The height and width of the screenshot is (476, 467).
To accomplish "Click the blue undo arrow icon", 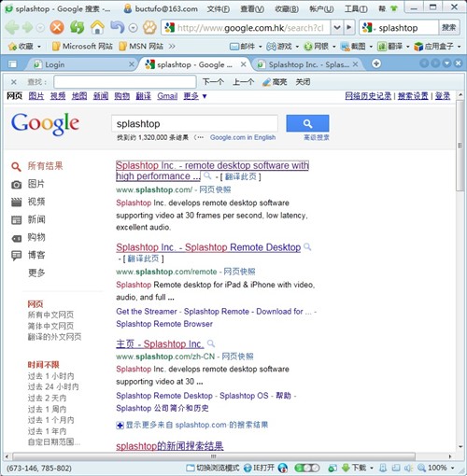I will 117,27.
